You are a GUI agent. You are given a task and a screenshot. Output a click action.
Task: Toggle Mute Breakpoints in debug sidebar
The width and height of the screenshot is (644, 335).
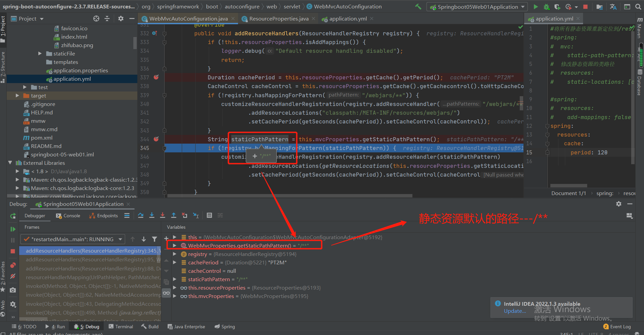[x=13, y=276]
